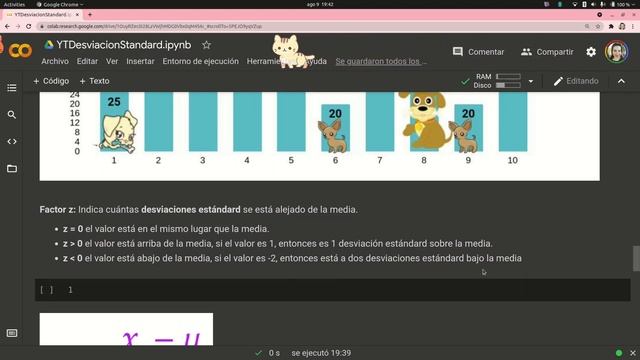Viewport: 640px width, 360px height.
Task: Open the table of contents sidebar icon
Action: click(x=12, y=88)
